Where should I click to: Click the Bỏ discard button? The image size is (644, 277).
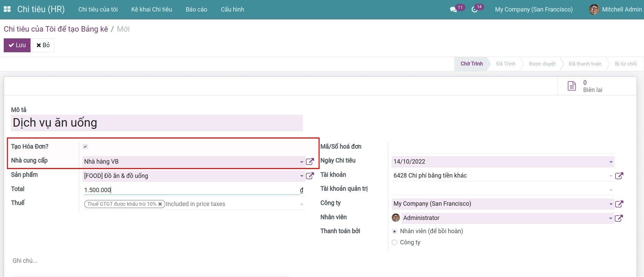[43, 45]
